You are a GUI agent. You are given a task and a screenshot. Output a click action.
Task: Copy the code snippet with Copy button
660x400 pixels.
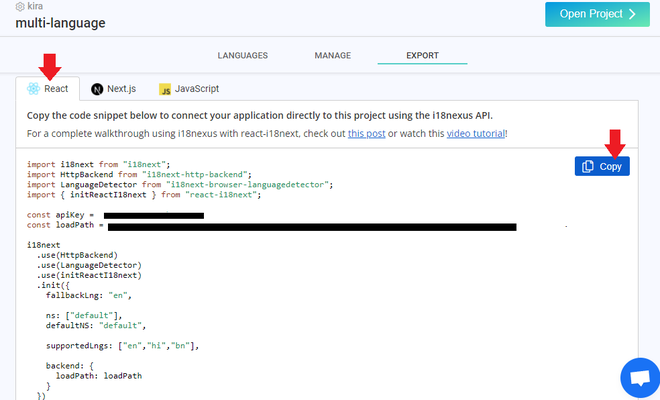[602, 167]
